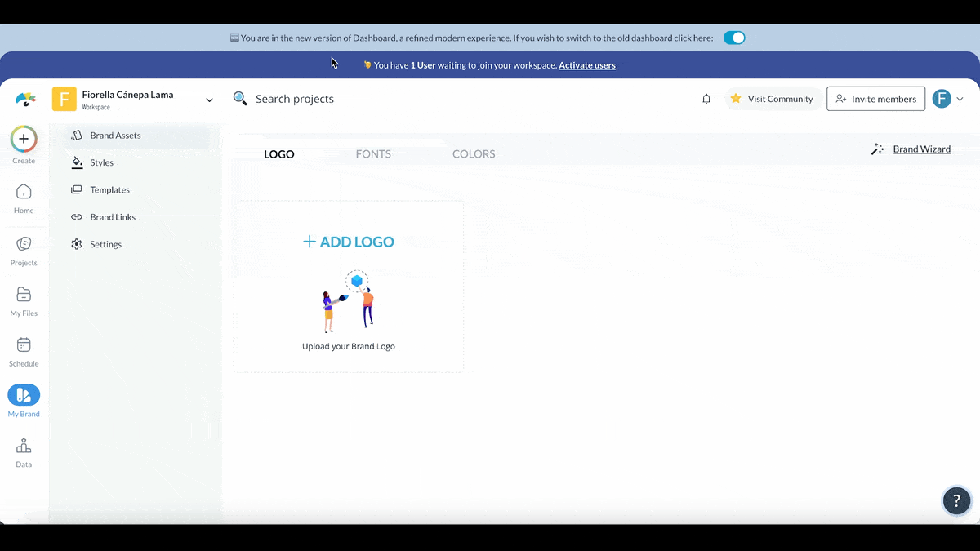The width and height of the screenshot is (980, 551).
Task: Toggle the new dashboard version switch
Action: 734,38
